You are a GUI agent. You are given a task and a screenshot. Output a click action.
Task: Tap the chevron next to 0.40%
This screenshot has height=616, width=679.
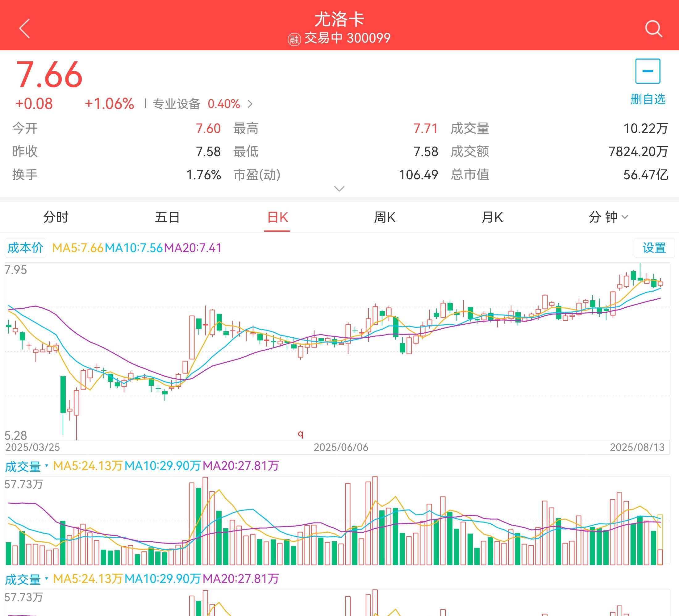coord(250,104)
